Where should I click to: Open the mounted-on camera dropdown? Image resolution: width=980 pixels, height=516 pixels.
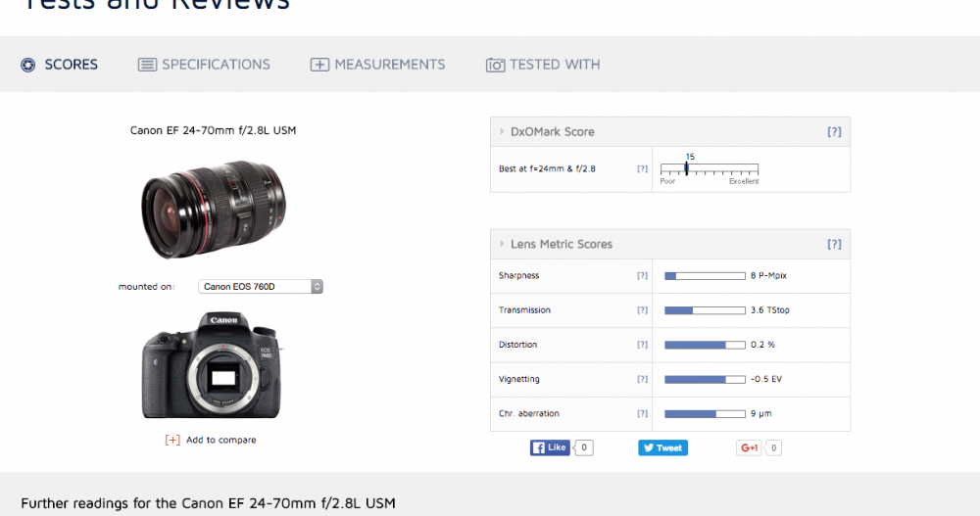click(261, 287)
